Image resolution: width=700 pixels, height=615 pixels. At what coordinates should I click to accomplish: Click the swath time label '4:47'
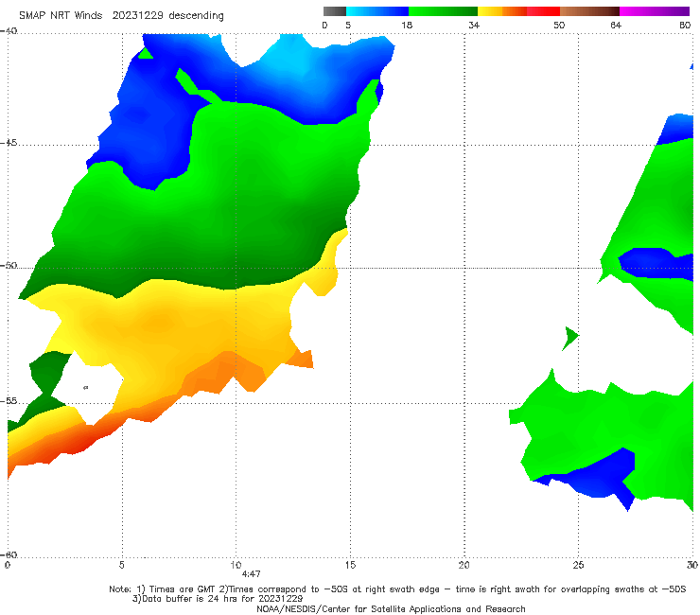pyautogui.click(x=251, y=574)
